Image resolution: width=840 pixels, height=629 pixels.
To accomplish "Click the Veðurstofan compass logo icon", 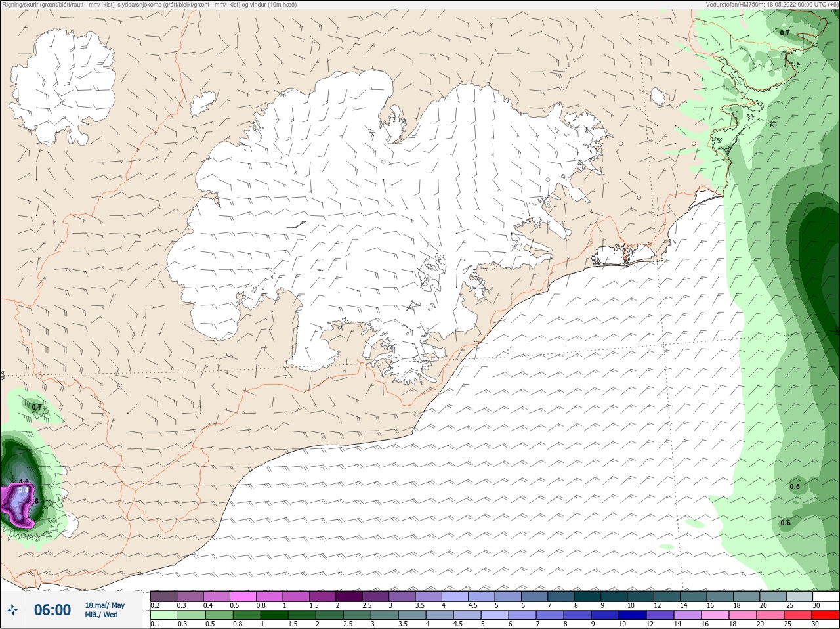I will pyautogui.click(x=13, y=610).
